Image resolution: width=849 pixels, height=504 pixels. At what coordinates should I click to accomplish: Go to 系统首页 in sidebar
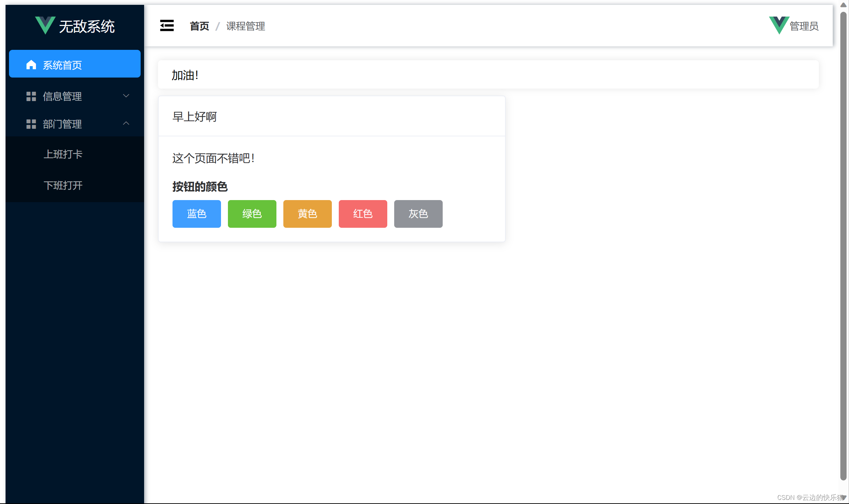62,65
